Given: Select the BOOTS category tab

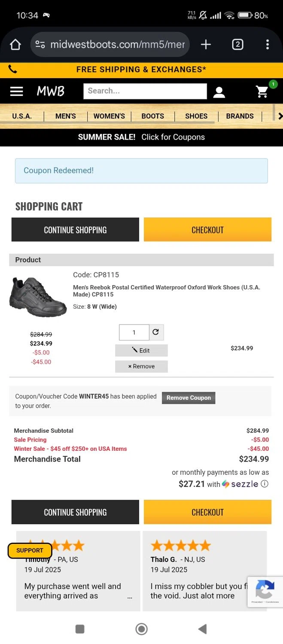Looking at the screenshot, I should [x=152, y=116].
